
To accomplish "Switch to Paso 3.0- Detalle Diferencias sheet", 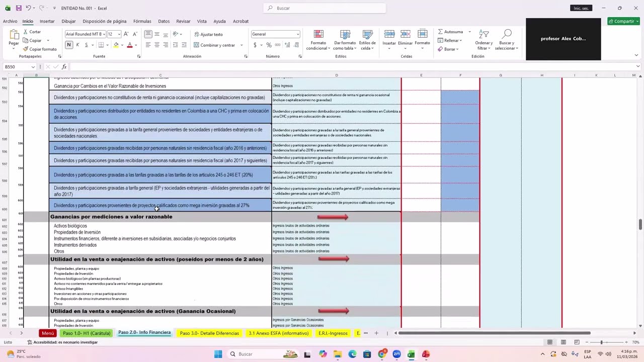I will (209, 333).
